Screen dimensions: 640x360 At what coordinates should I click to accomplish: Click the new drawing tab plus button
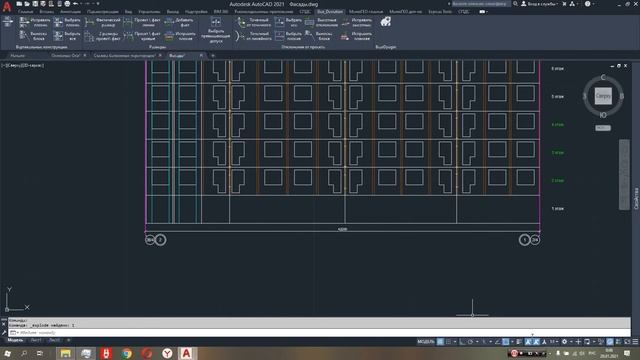pyautogui.click(x=213, y=56)
